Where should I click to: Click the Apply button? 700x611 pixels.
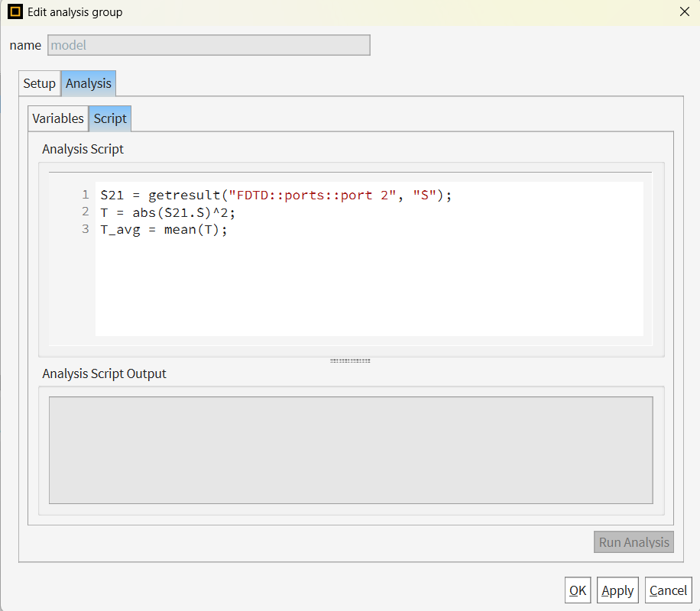(x=617, y=590)
